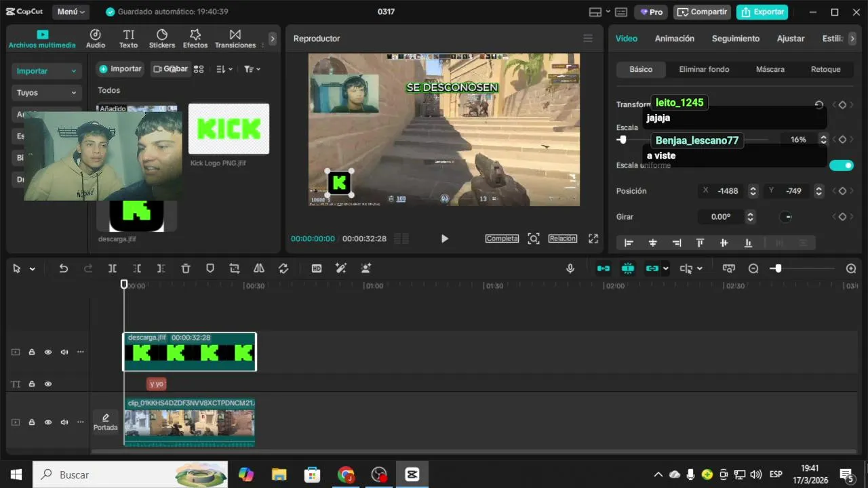Switch to the Ajustar tab
This screenshot has width=868, height=488.
[x=791, y=39]
